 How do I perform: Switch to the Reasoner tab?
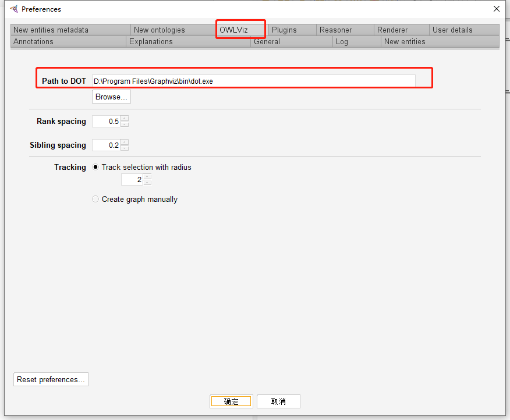click(345, 30)
